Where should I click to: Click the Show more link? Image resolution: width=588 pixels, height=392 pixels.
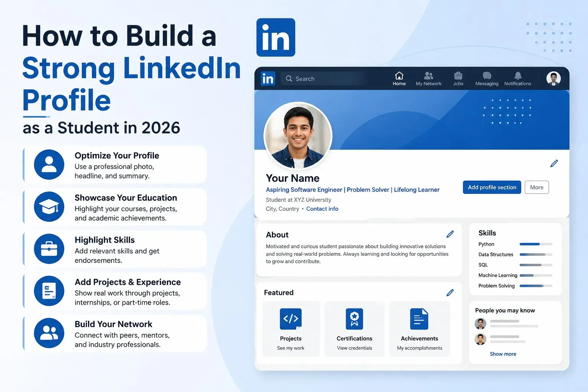(x=503, y=354)
